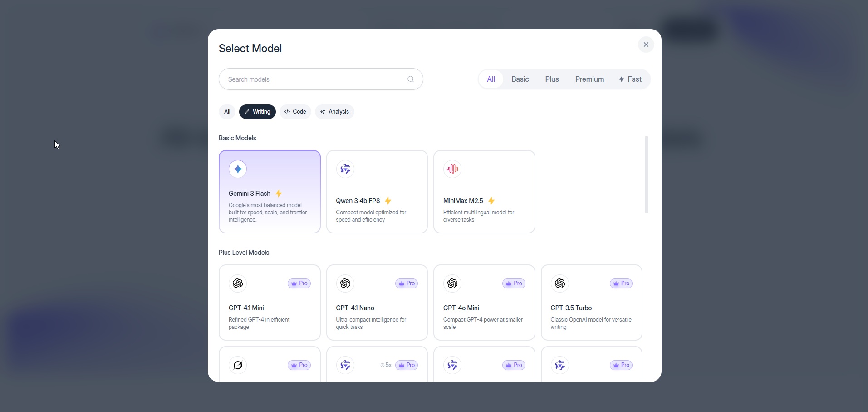Click the Select Model dialog title

[250, 49]
